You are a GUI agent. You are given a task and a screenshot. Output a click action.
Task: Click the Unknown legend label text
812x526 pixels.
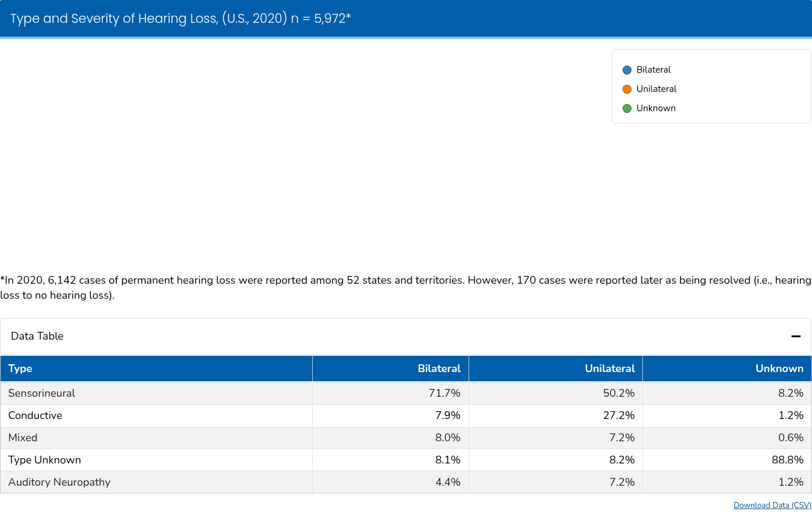pos(656,108)
